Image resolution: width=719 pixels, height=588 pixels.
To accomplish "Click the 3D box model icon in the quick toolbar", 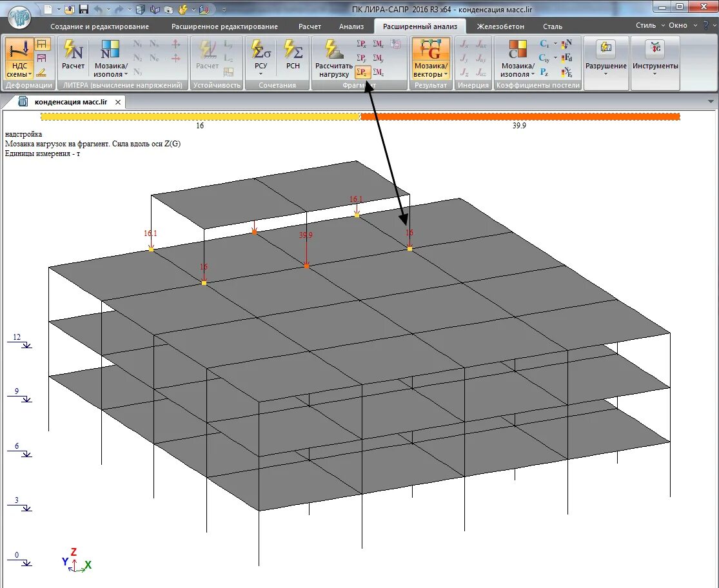I will [x=141, y=9].
